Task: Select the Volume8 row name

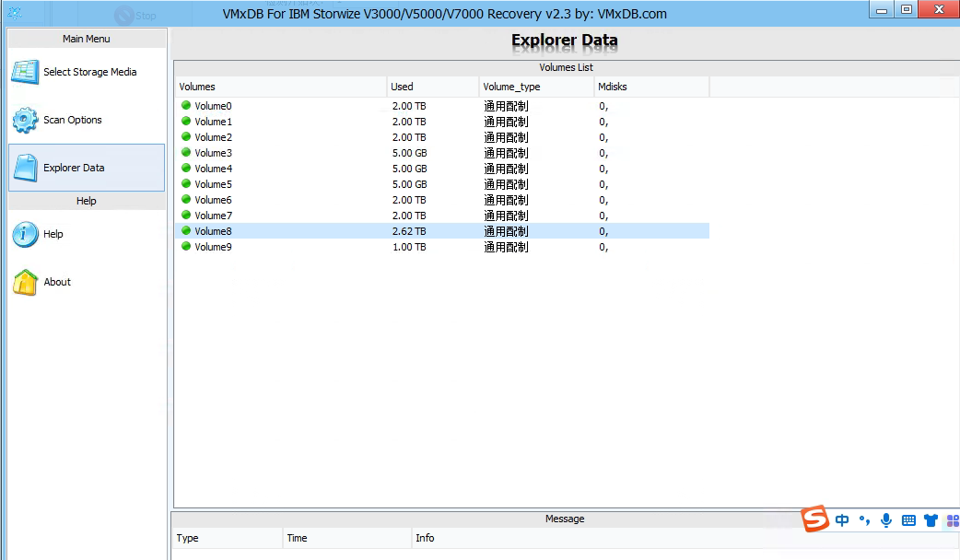Action: (x=213, y=231)
